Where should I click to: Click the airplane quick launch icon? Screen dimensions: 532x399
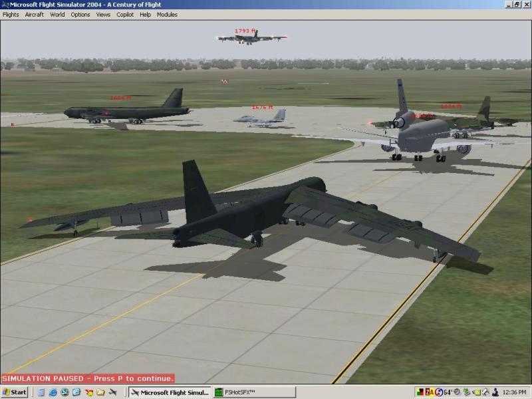click(x=112, y=392)
